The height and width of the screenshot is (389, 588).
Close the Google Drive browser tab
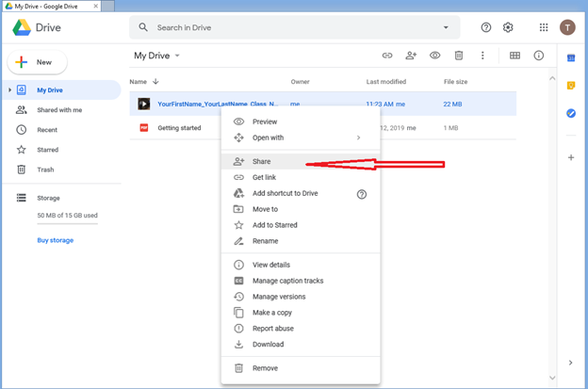(x=95, y=6)
